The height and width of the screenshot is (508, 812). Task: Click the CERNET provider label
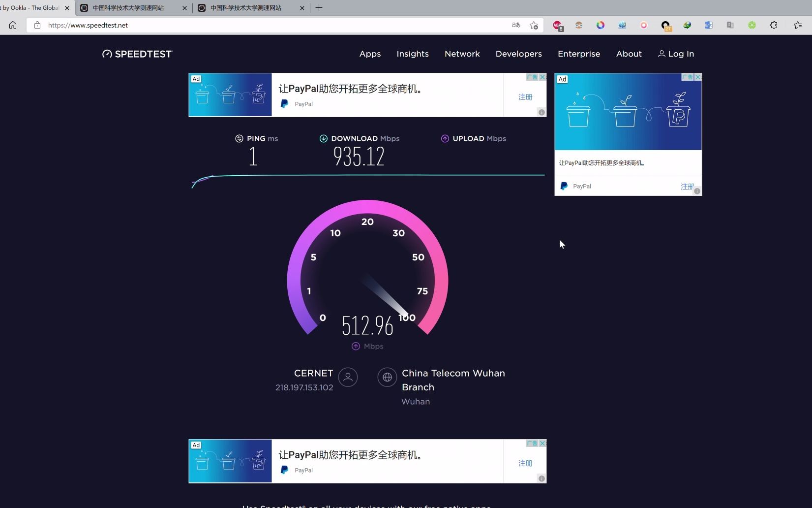tap(313, 373)
